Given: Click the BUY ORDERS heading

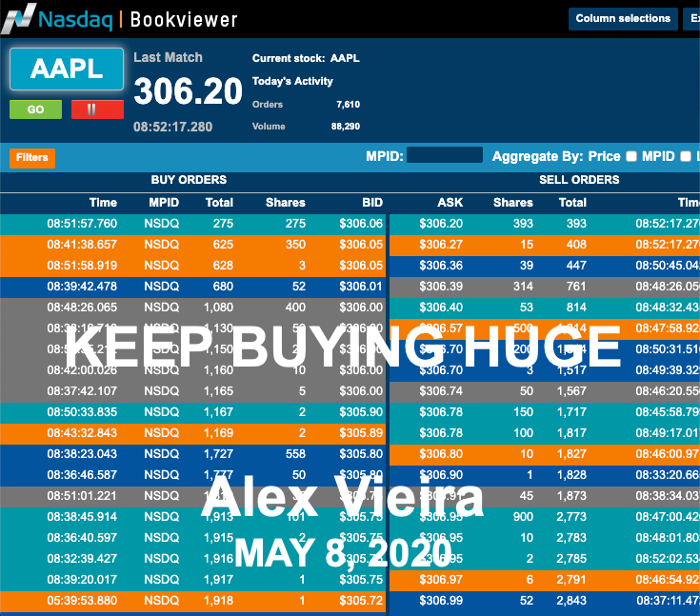Looking at the screenshot, I should 189,180.
